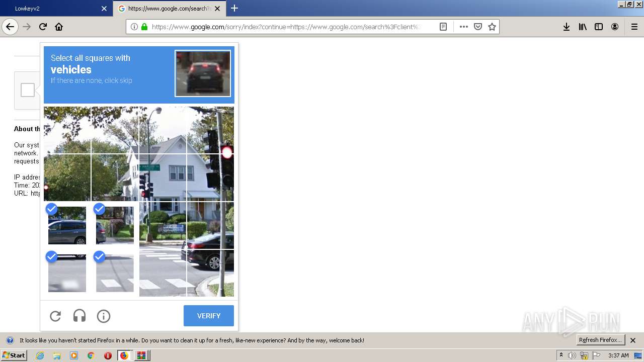Open Windows Media Player from taskbar
Image resolution: width=644 pixels, height=362 pixels.
click(x=74, y=355)
